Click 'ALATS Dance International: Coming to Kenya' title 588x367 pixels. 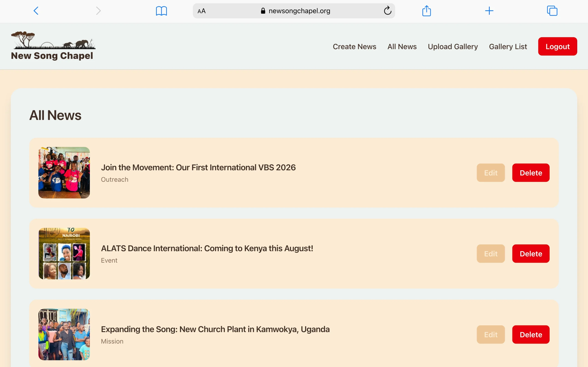(207, 248)
